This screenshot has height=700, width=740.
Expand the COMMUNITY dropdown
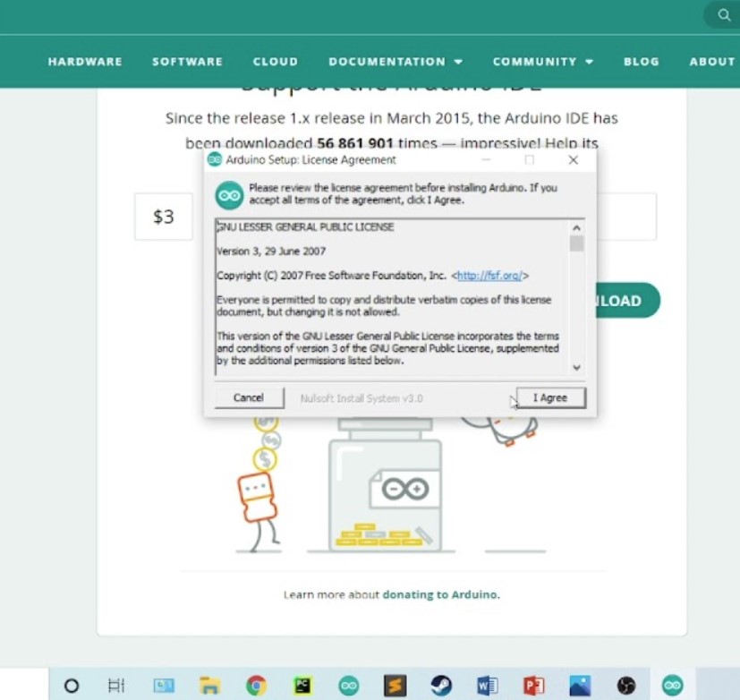click(x=543, y=62)
